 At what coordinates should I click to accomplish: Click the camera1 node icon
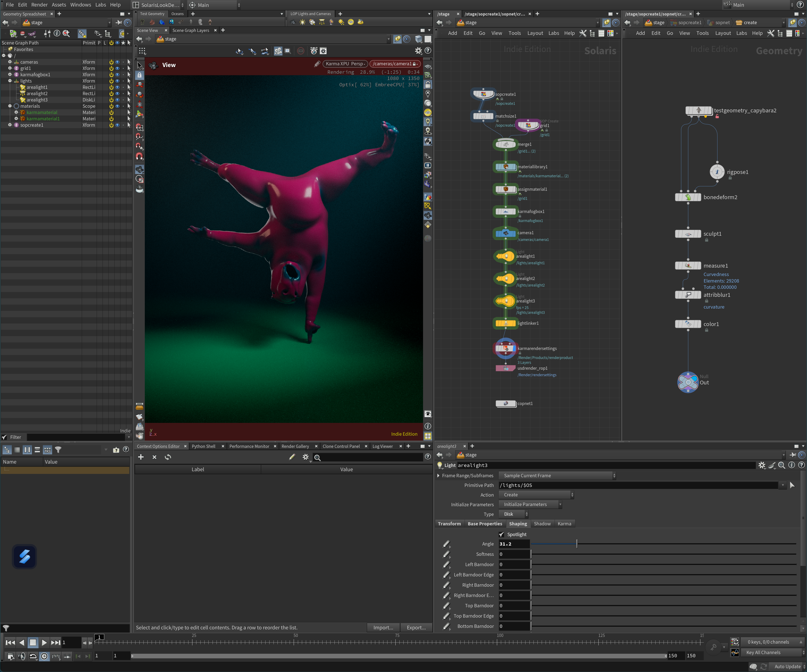tap(505, 233)
